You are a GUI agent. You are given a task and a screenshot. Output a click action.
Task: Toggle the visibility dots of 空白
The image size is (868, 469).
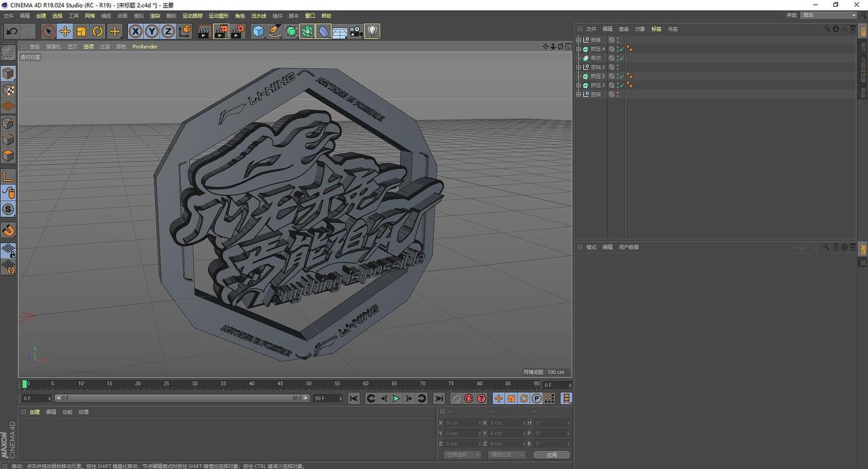pos(618,94)
